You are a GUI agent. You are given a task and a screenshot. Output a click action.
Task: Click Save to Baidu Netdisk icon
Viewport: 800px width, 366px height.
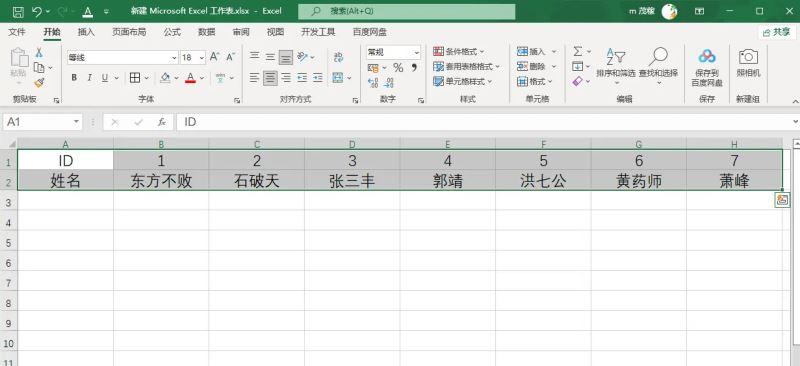707,68
